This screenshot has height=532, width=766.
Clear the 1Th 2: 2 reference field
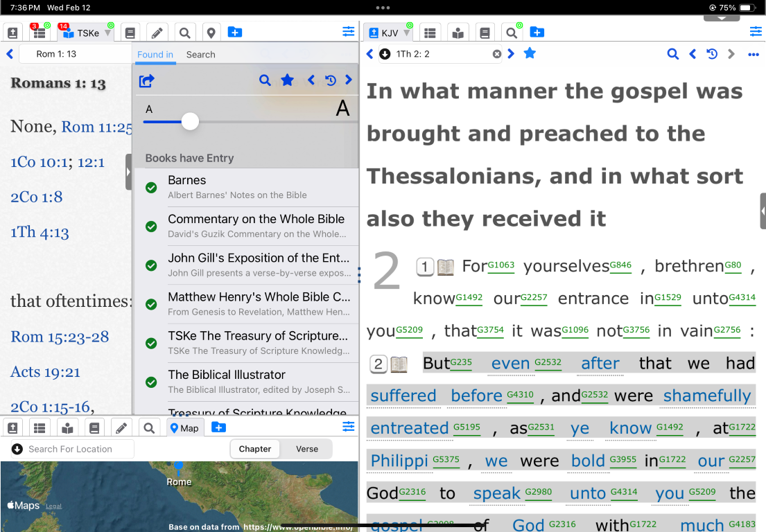coord(496,54)
